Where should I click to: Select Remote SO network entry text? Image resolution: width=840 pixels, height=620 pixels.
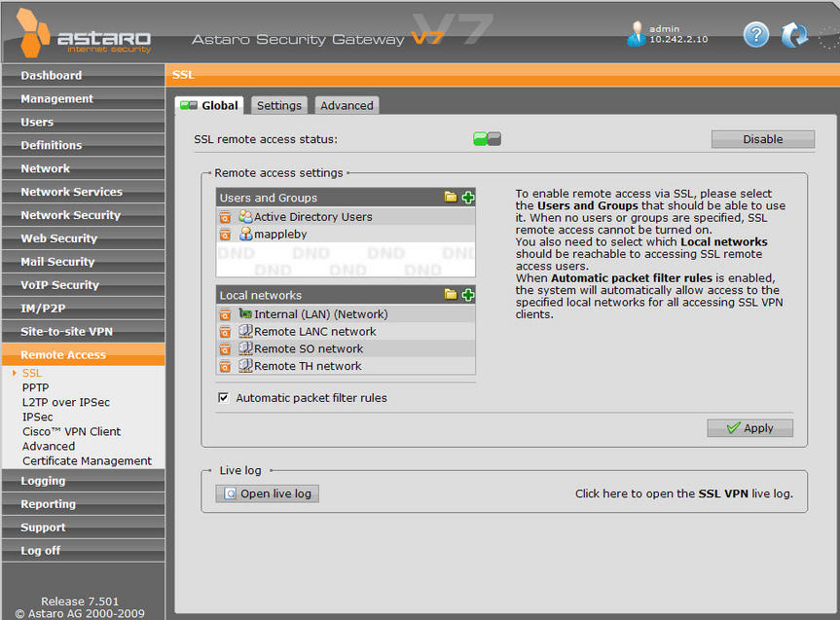[309, 348]
